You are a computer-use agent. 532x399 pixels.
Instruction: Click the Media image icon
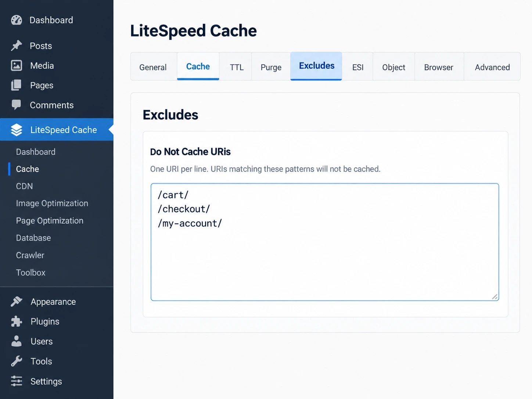(x=17, y=65)
